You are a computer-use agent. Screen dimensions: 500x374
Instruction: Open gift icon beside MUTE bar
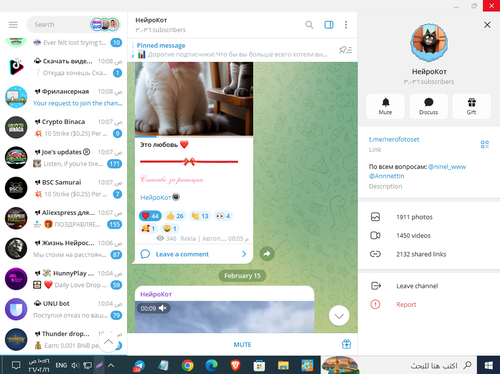(346, 344)
